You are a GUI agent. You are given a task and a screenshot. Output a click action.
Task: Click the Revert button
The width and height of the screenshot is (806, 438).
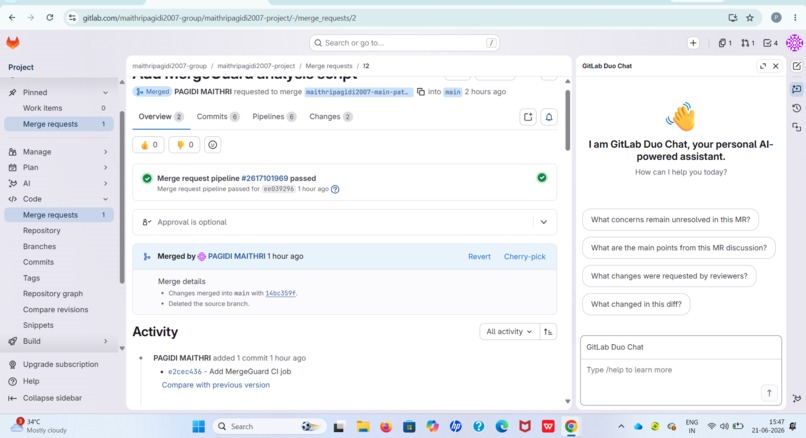point(479,257)
